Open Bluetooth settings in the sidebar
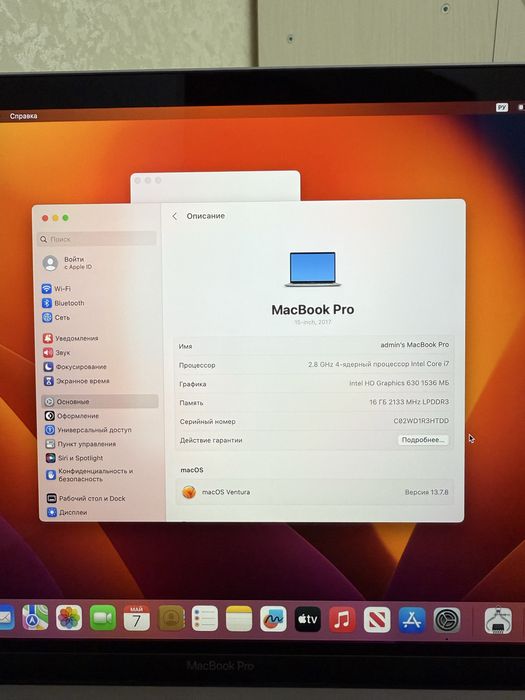The height and width of the screenshot is (700, 525). [x=63, y=303]
